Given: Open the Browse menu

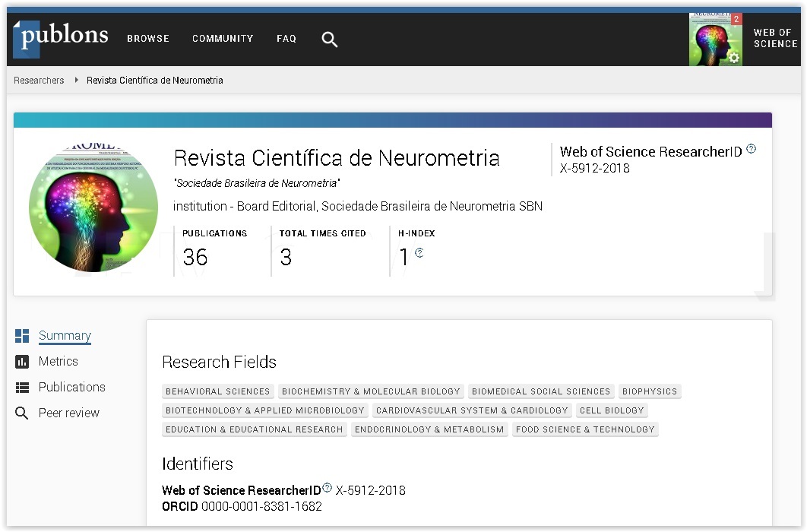Looking at the screenshot, I should point(148,39).
